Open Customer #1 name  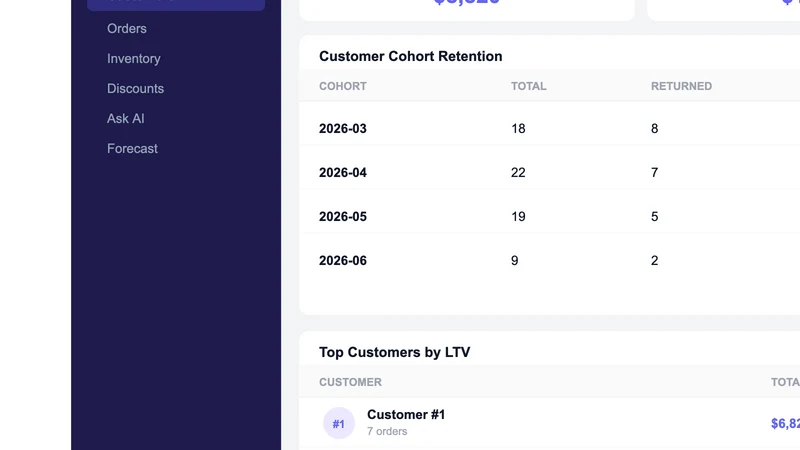[x=406, y=414]
